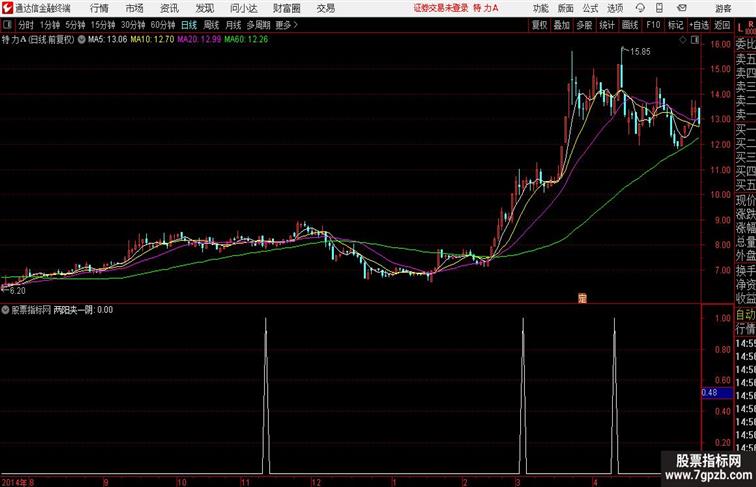Click the 多股 multi-stock button
Screen dimensions: 756x487
coord(584,25)
